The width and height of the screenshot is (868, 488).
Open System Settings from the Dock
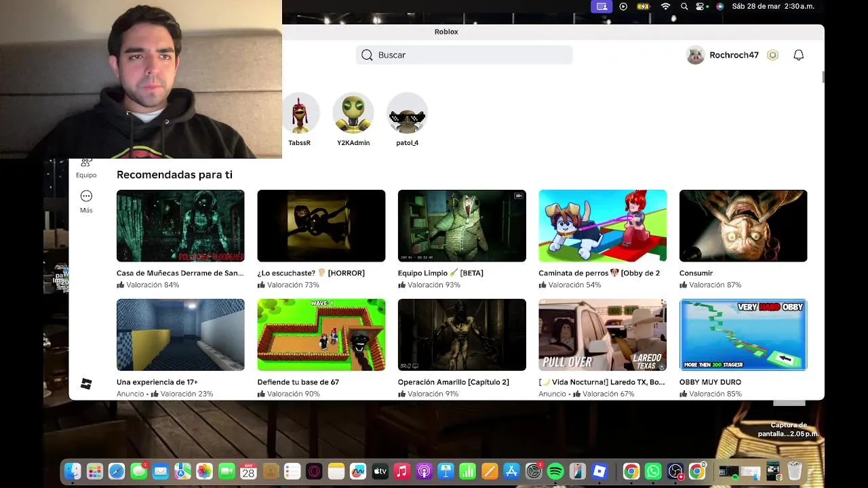tap(534, 471)
